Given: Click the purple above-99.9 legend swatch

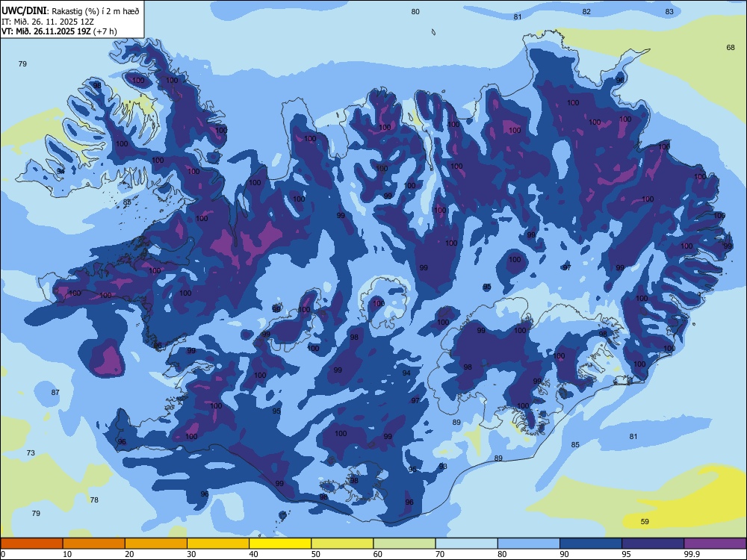Looking at the screenshot, I should click(x=715, y=544).
